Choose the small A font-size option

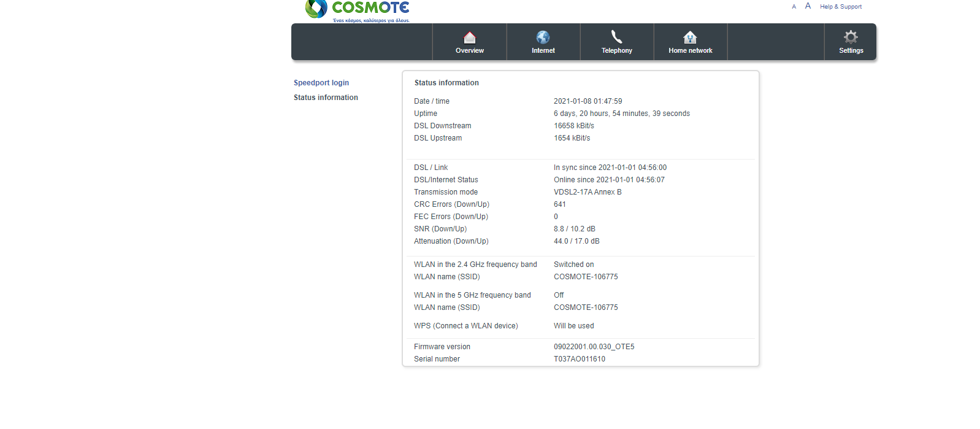tap(794, 7)
